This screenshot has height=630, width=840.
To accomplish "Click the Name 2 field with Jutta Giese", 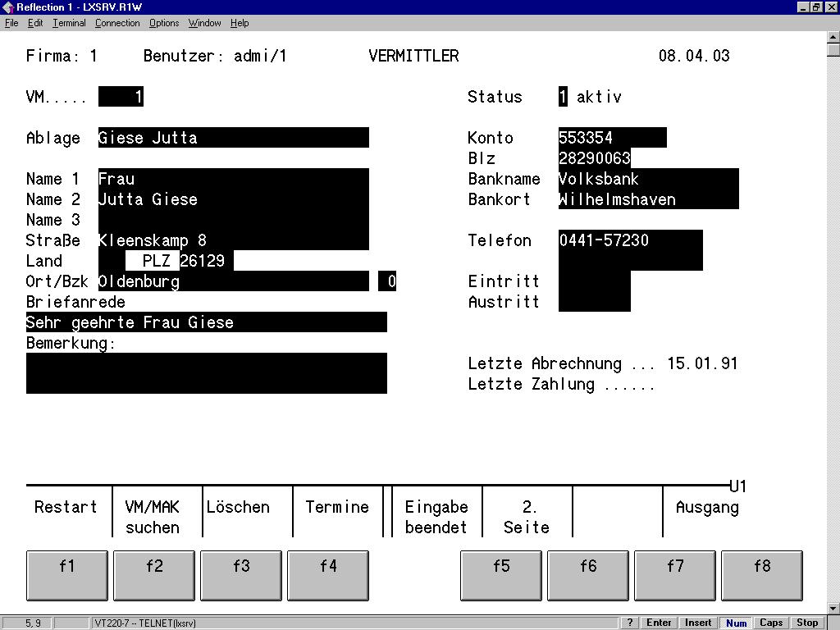I will [234, 199].
